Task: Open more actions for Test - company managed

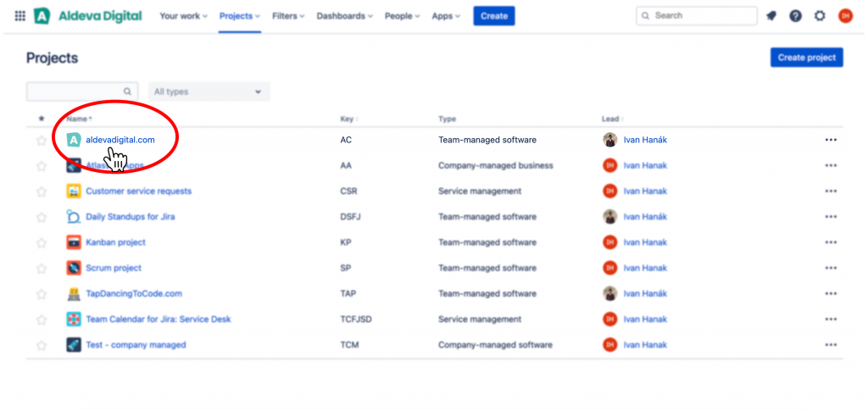Action: [831, 345]
